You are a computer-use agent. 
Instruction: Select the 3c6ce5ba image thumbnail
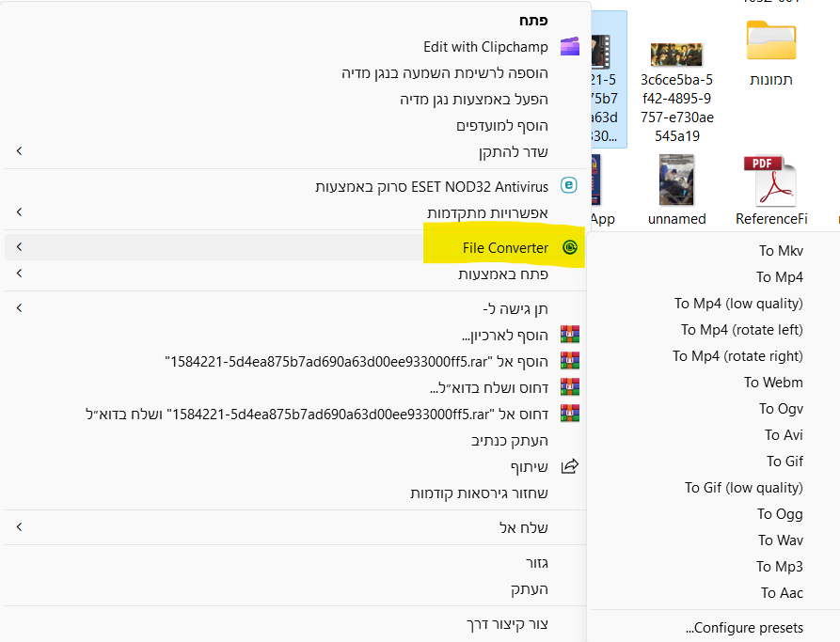click(x=676, y=55)
